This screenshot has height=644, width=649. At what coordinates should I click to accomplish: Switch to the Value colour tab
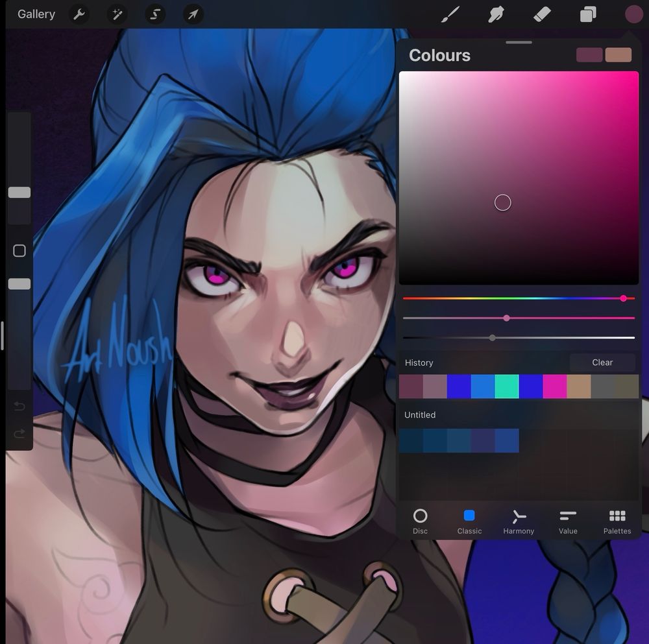[x=568, y=521]
